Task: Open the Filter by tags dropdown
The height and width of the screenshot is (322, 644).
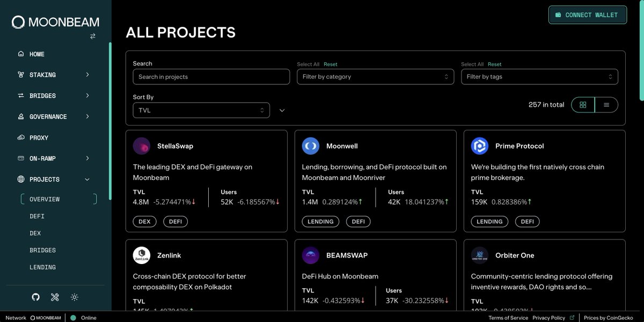Action: click(539, 77)
